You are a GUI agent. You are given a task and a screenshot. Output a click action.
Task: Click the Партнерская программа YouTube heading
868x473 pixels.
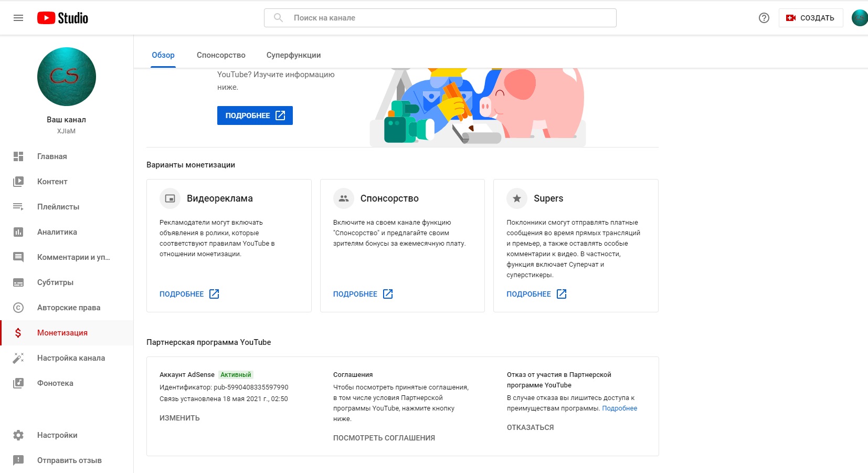point(209,342)
